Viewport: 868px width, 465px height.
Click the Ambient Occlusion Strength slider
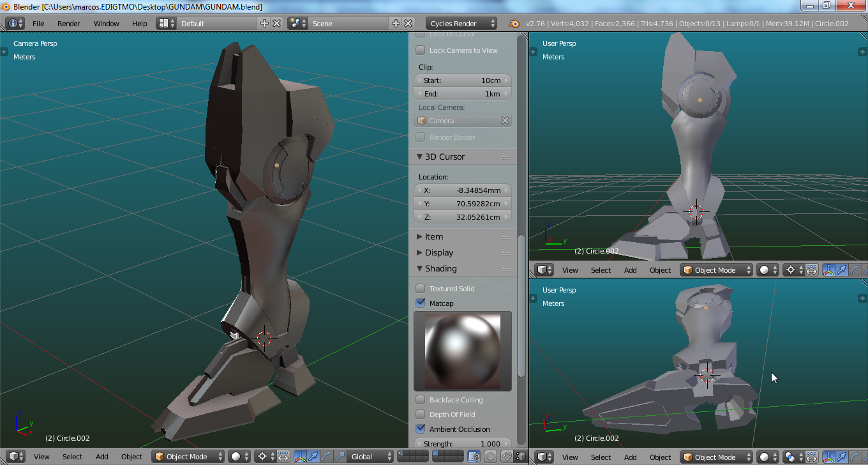[x=463, y=444]
